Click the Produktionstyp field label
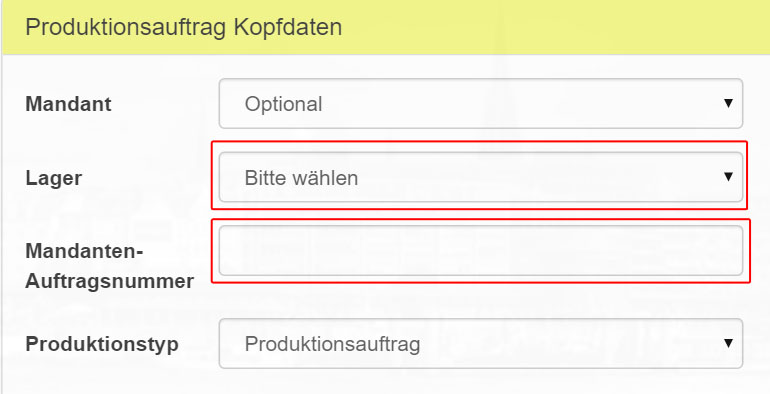This screenshot has height=394, width=770. coord(102,344)
